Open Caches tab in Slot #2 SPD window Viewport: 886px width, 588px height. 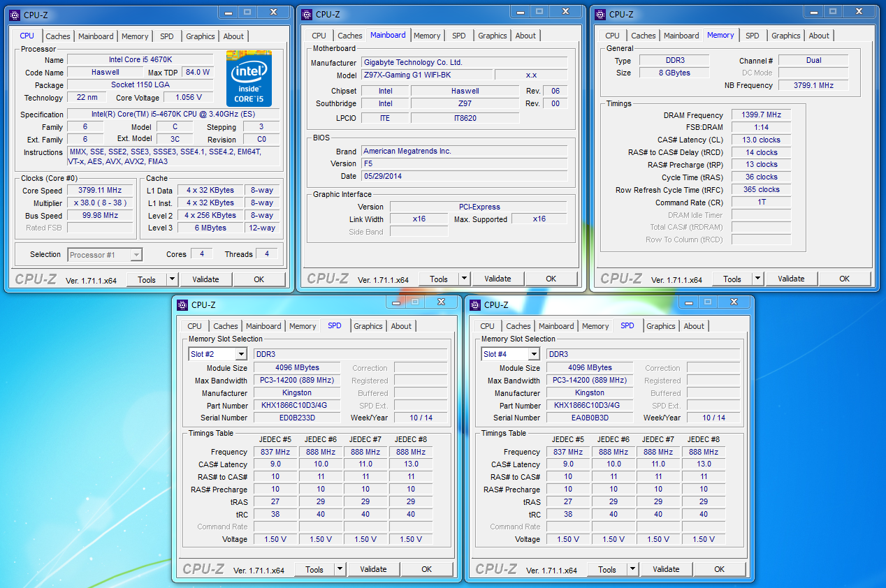click(x=226, y=326)
